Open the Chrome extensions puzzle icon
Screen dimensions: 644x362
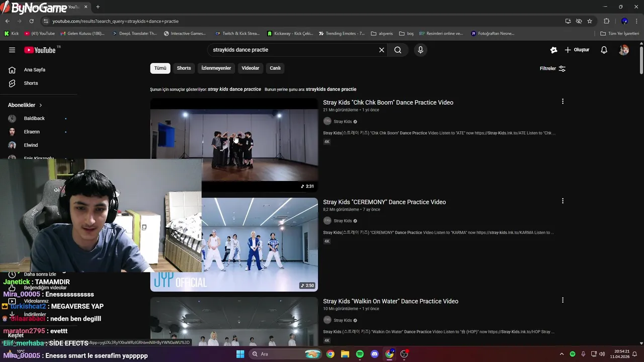606,21
